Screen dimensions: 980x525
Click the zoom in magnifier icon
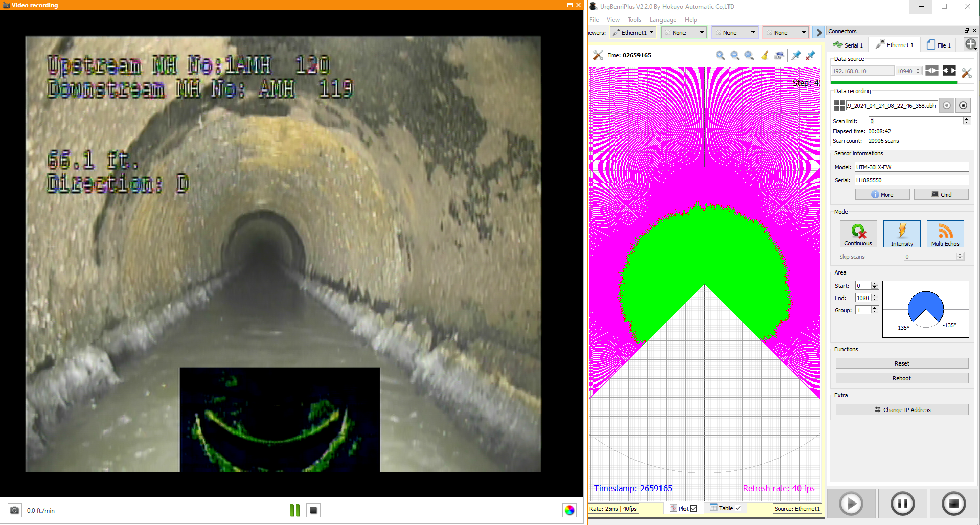[720, 55]
